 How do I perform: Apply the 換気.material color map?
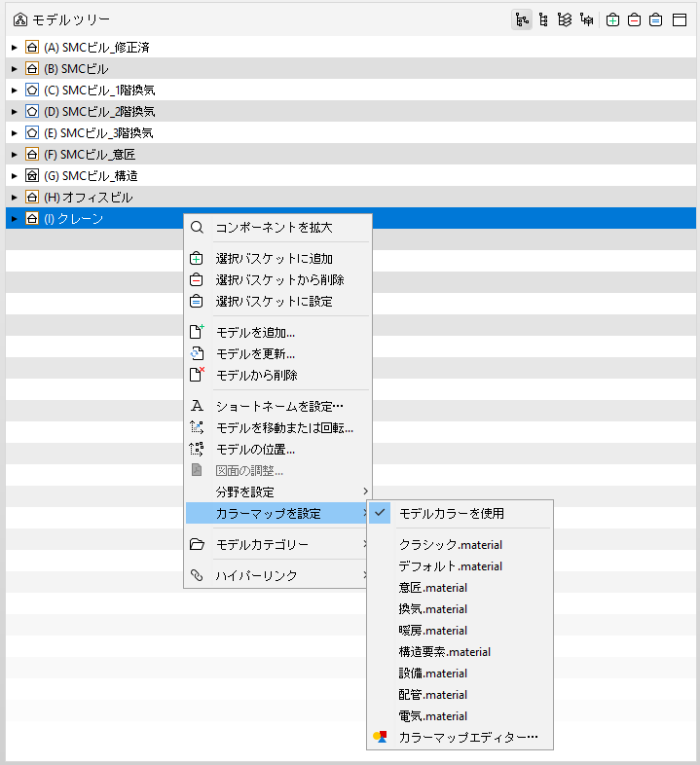tap(460, 609)
